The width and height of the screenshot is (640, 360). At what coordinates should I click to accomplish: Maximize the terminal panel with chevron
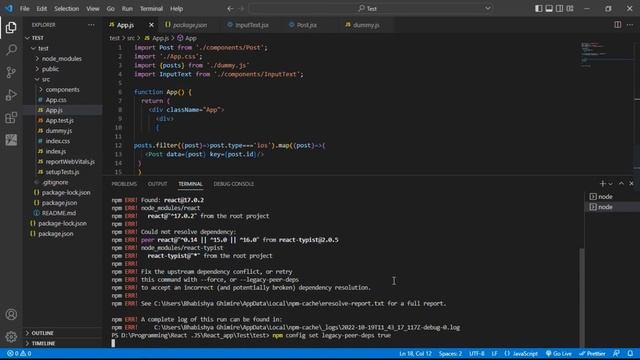point(621,184)
